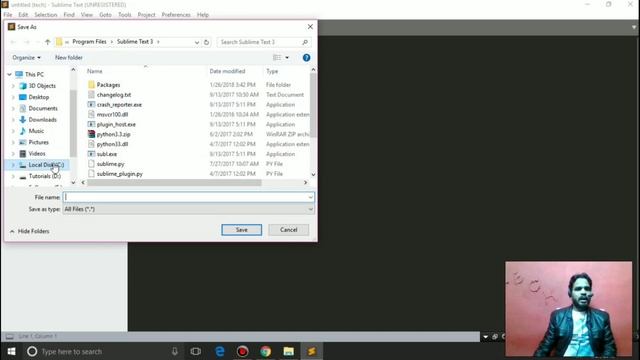
Task: Click the vertical scrollbar of file list
Action: 313,105
